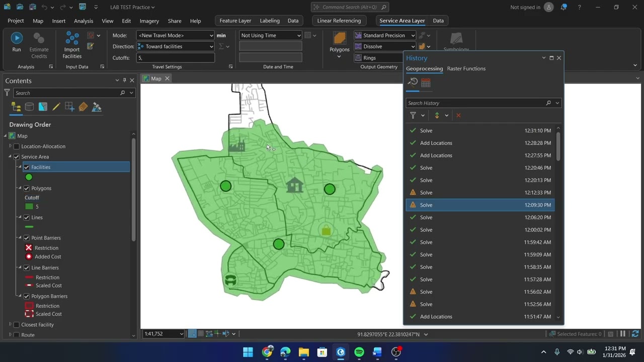This screenshot has width=644, height=362.
Task: Open the Standard Precision dropdown
Action: pyautogui.click(x=384, y=35)
